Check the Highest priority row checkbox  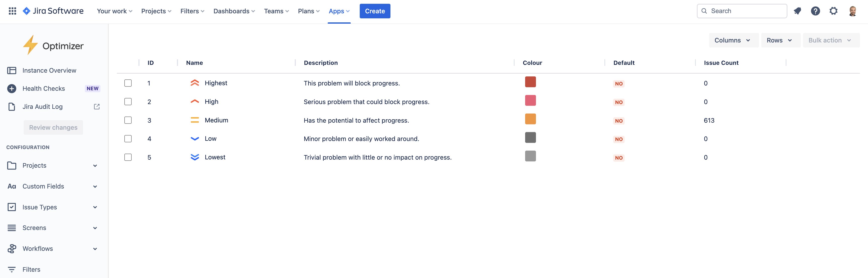click(128, 83)
